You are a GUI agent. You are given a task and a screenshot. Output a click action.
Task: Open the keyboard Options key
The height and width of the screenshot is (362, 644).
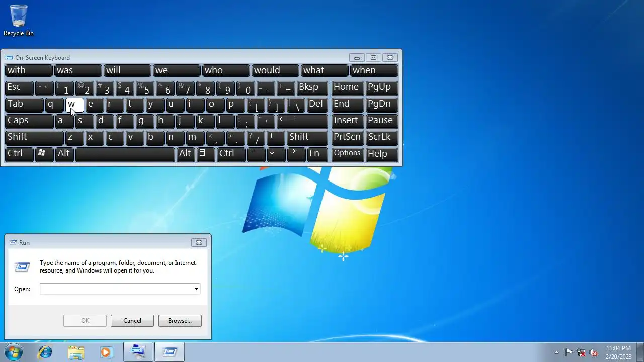click(x=348, y=154)
